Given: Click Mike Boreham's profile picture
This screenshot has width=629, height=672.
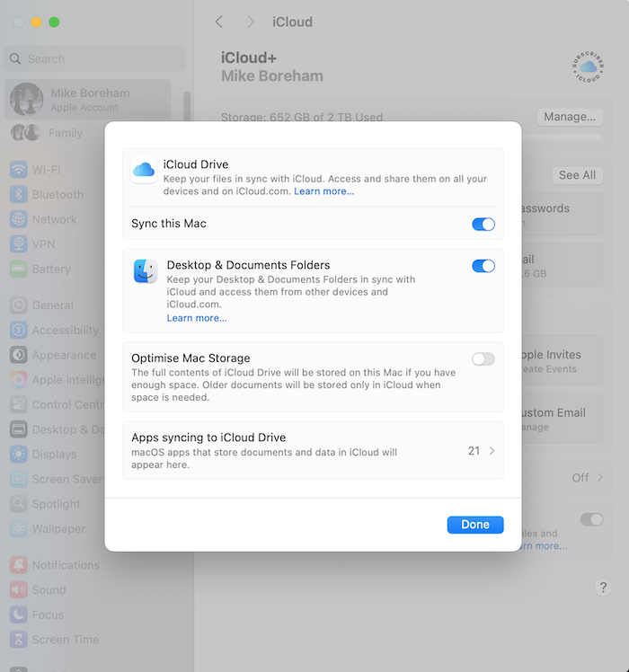Looking at the screenshot, I should pos(27,100).
